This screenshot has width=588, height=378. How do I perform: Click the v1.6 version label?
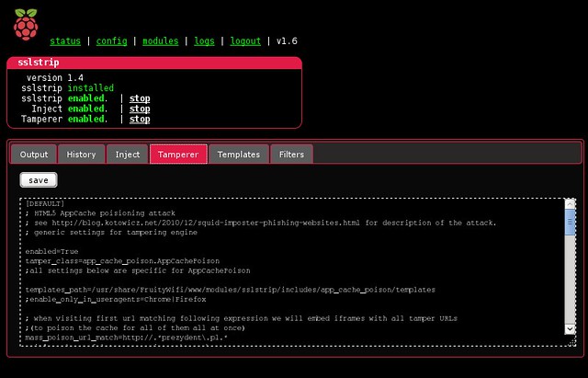(x=287, y=40)
